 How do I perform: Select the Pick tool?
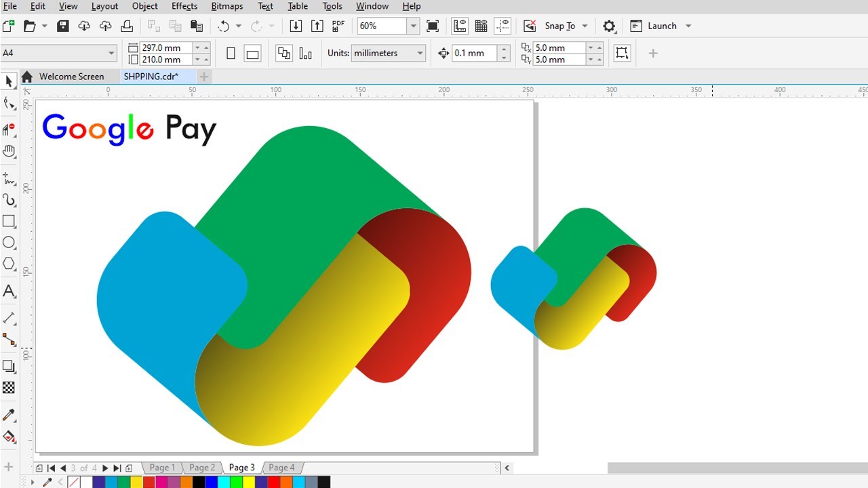pyautogui.click(x=9, y=81)
